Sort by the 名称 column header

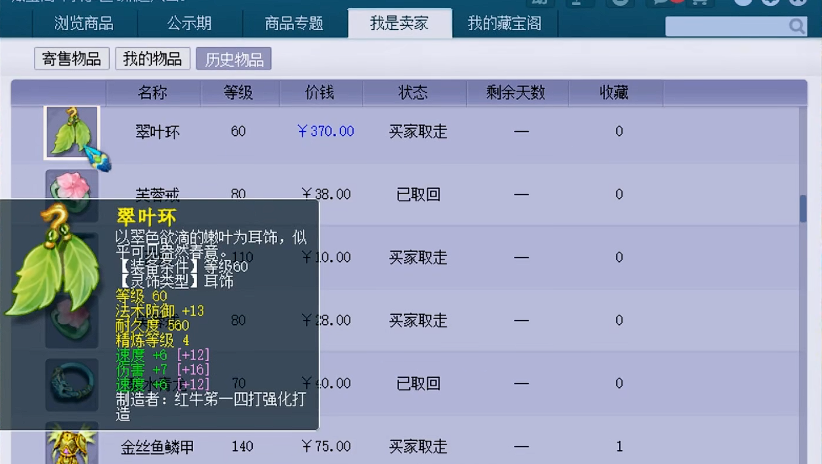pyautogui.click(x=153, y=93)
